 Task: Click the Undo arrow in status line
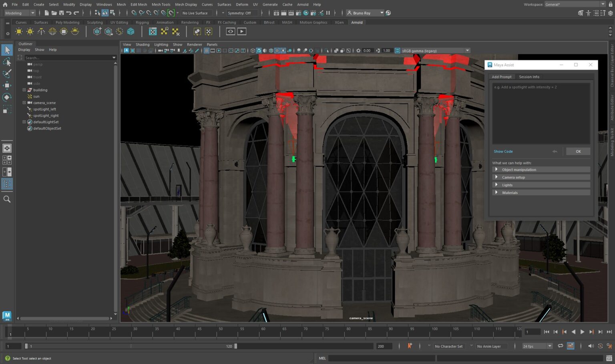tap(69, 13)
